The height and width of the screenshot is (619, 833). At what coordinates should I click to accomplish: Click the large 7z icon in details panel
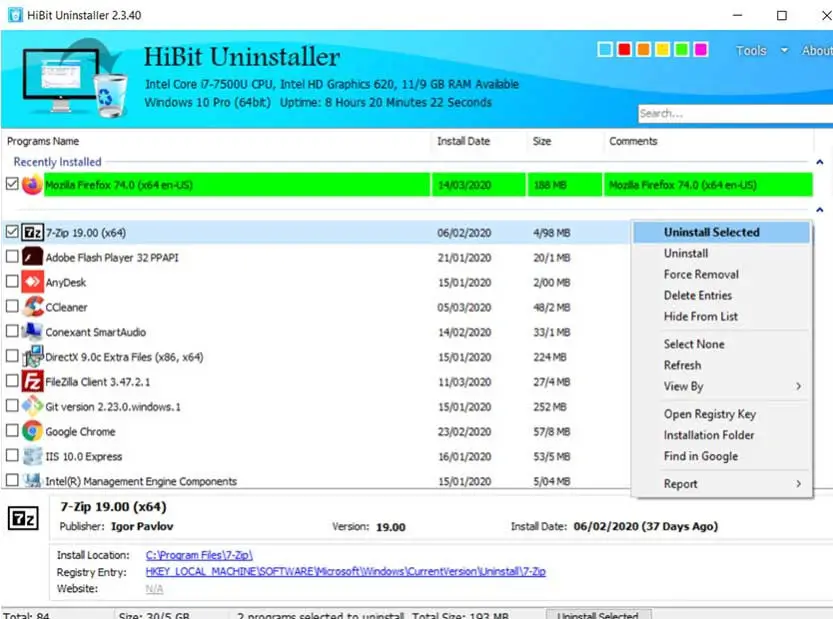23,518
